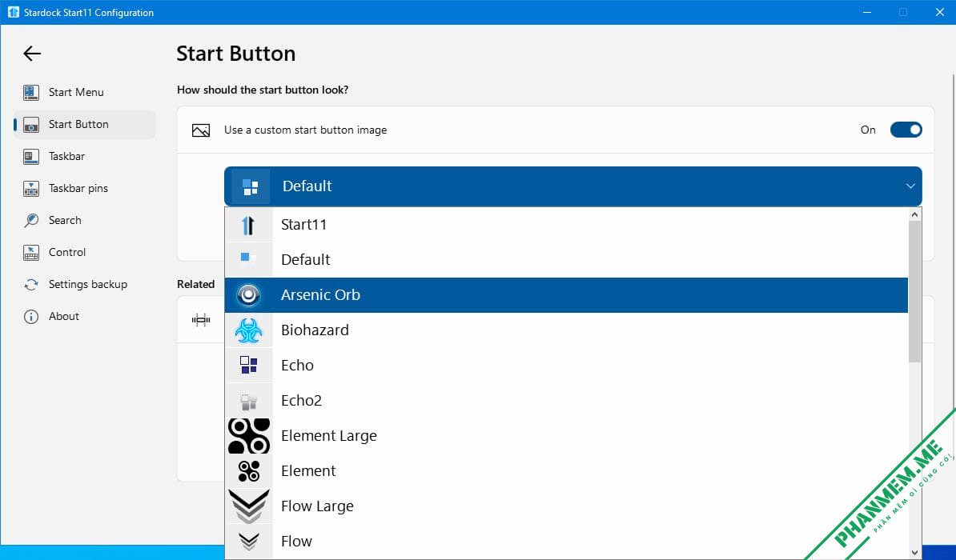Viewport: 956px width, 560px height.
Task: Choose Arsenic Orb start button style
Action: [x=566, y=295]
